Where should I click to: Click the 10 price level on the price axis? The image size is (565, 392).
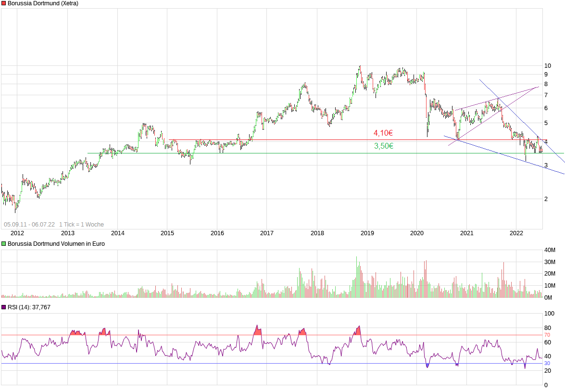[x=547, y=66]
